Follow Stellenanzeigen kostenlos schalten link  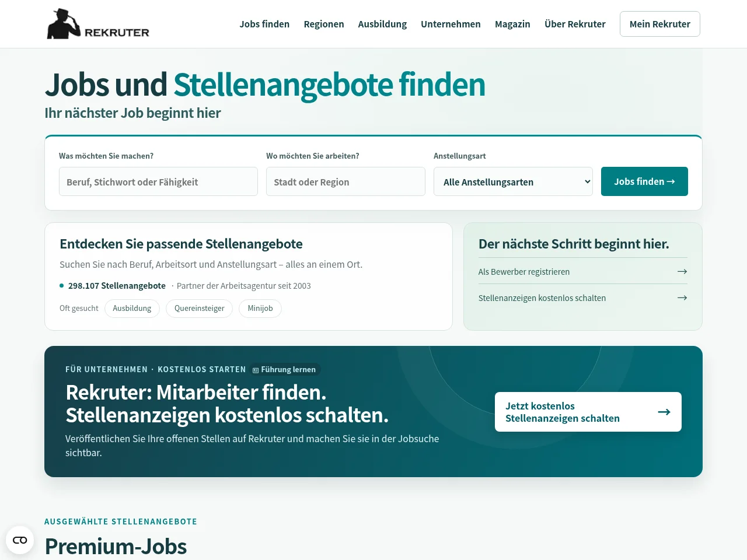582,298
